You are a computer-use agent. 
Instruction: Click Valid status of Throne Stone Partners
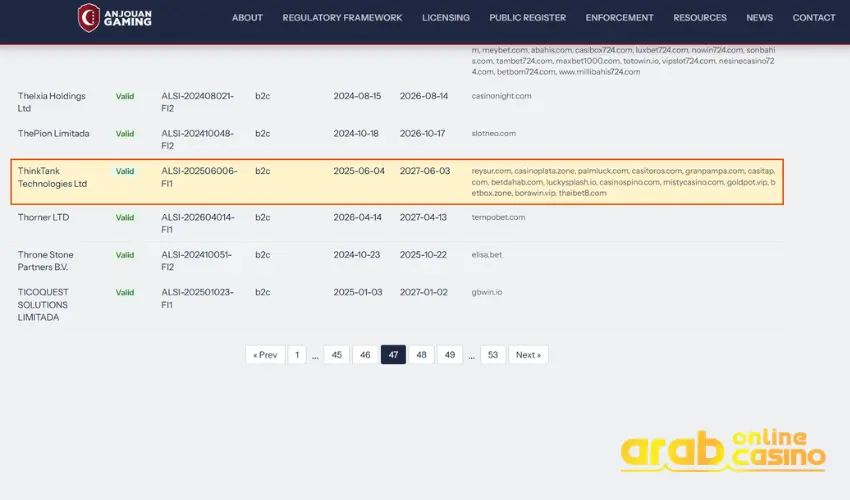(125, 255)
